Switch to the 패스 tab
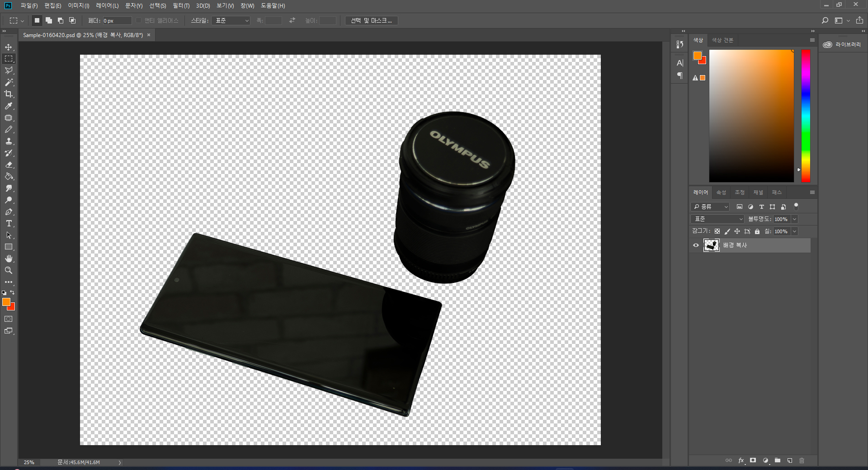Viewport: 868px width, 470px height. (777, 193)
